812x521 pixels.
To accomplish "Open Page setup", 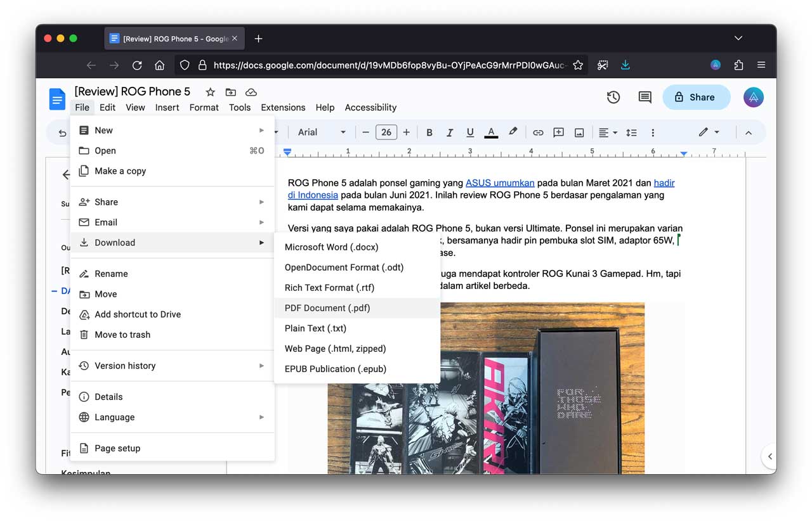I will pyautogui.click(x=173, y=448).
